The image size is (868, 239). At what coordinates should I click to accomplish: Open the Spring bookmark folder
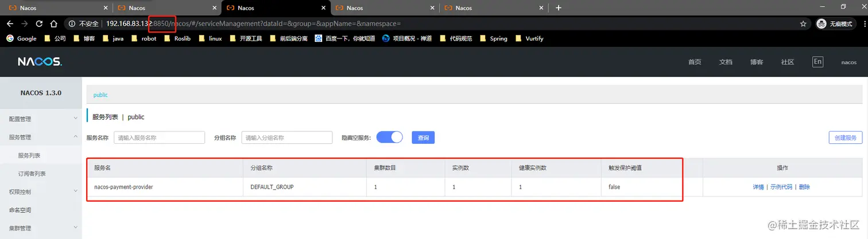pos(494,38)
